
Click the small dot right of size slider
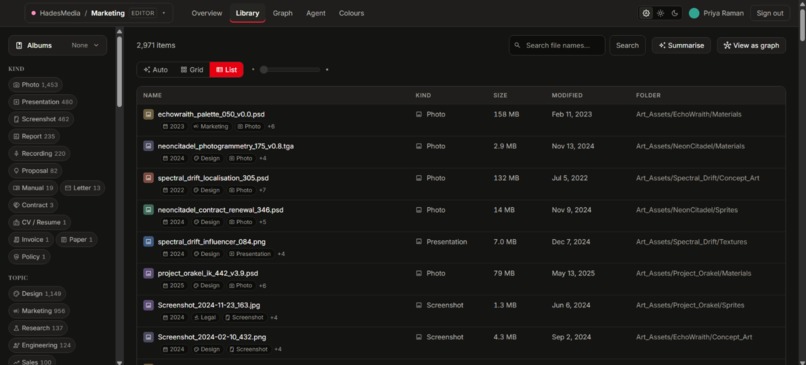327,69
